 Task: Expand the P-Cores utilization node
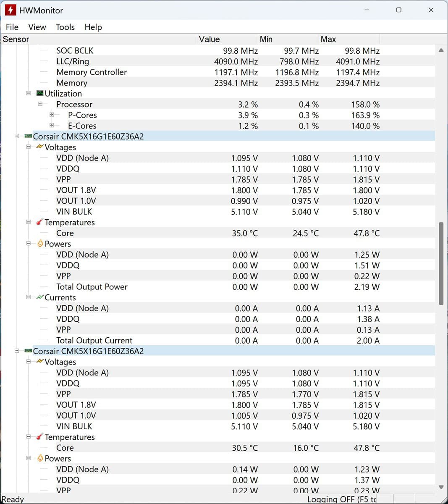(52, 115)
